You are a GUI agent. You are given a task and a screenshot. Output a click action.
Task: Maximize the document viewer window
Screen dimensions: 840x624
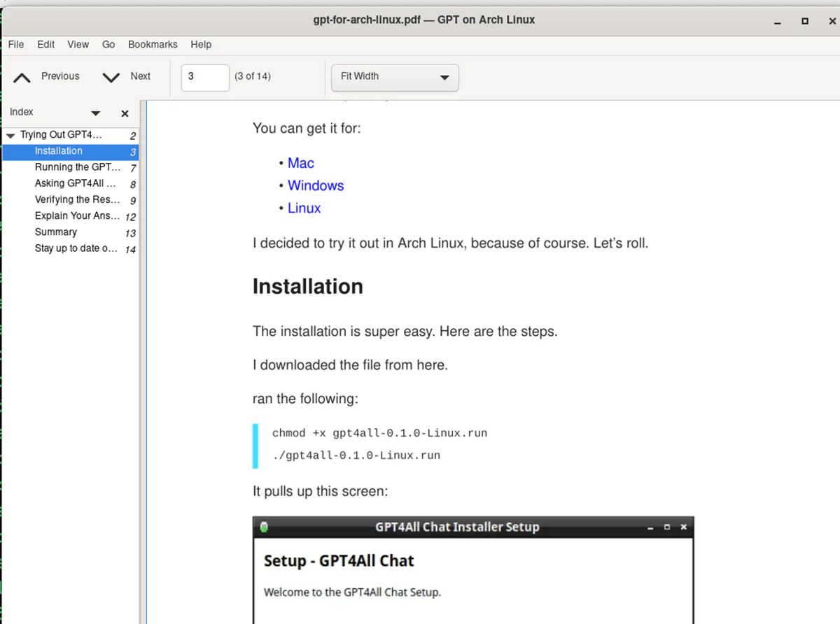pyautogui.click(x=805, y=22)
